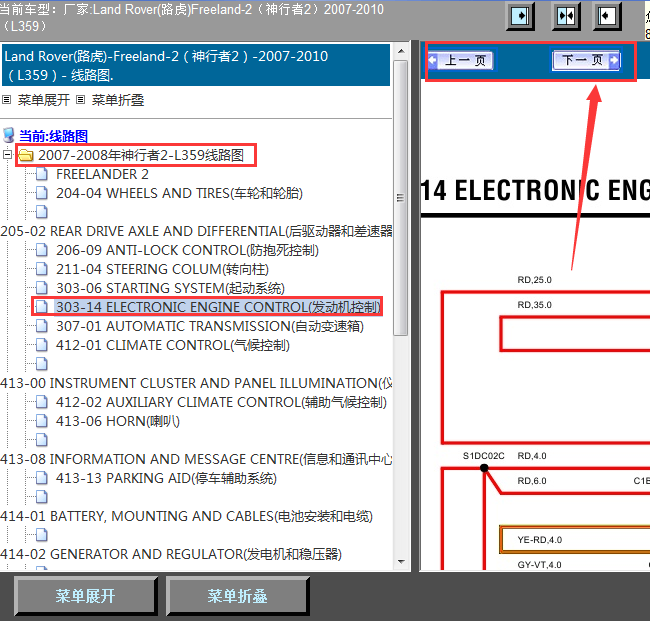The width and height of the screenshot is (650, 621).
Task: Select 303-14 ELECTRONIC ENGINE CONTROL item
Action: (x=218, y=307)
